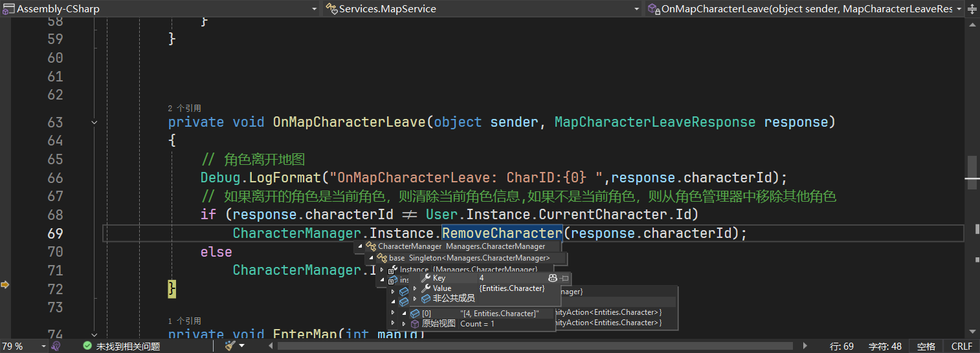Click the '1 个引用' references link

click(x=184, y=321)
